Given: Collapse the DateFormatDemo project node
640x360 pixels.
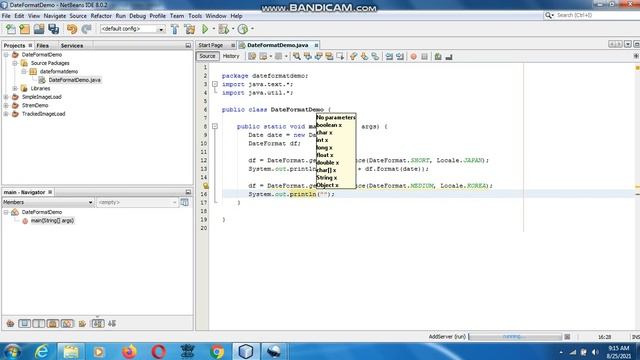Looking at the screenshot, I should coord(6,55).
